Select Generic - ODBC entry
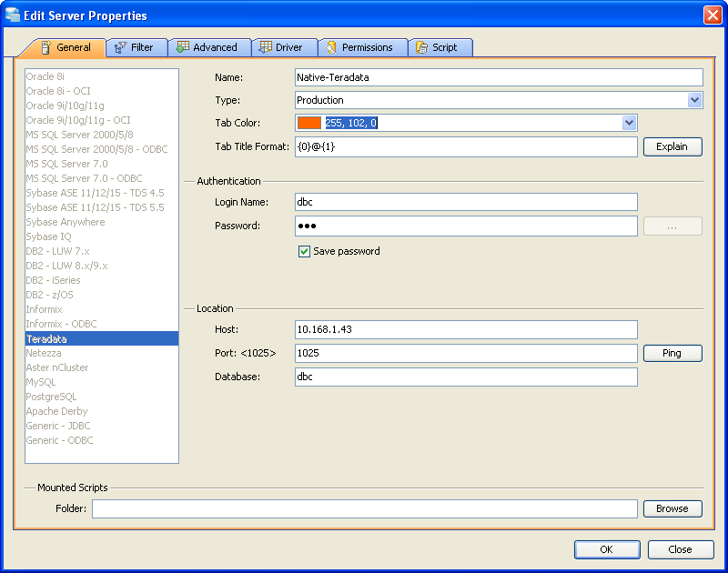 point(102,440)
